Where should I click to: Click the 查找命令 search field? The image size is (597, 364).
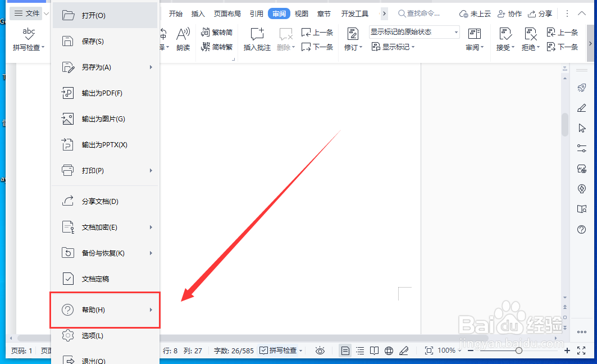click(x=419, y=13)
